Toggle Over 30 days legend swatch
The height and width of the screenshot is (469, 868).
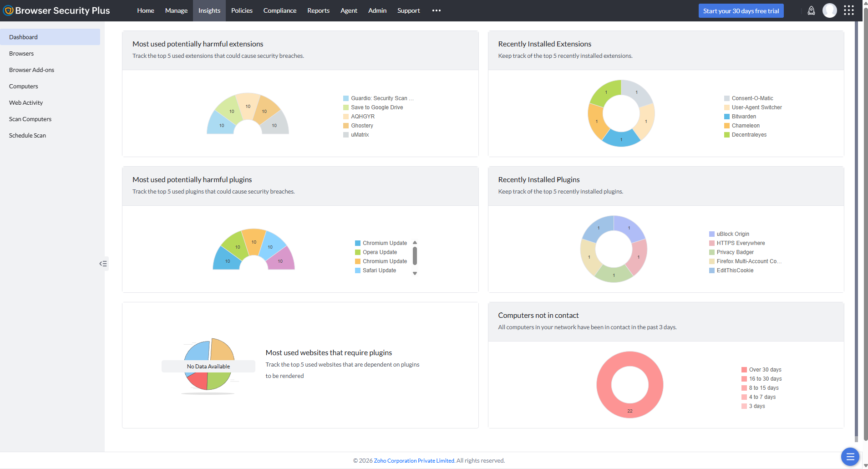tap(744, 370)
